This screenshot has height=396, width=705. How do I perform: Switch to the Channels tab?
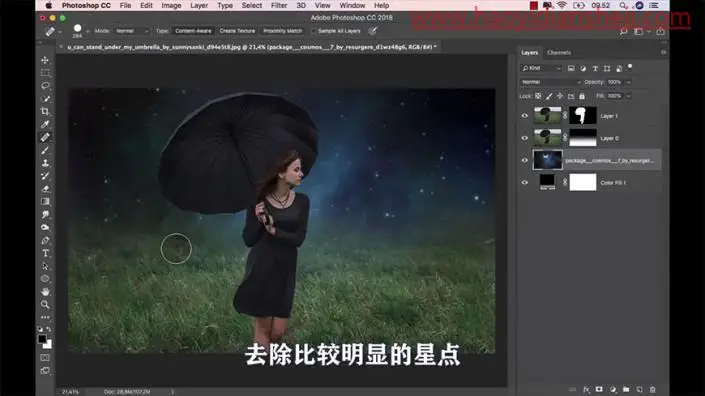click(559, 53)
